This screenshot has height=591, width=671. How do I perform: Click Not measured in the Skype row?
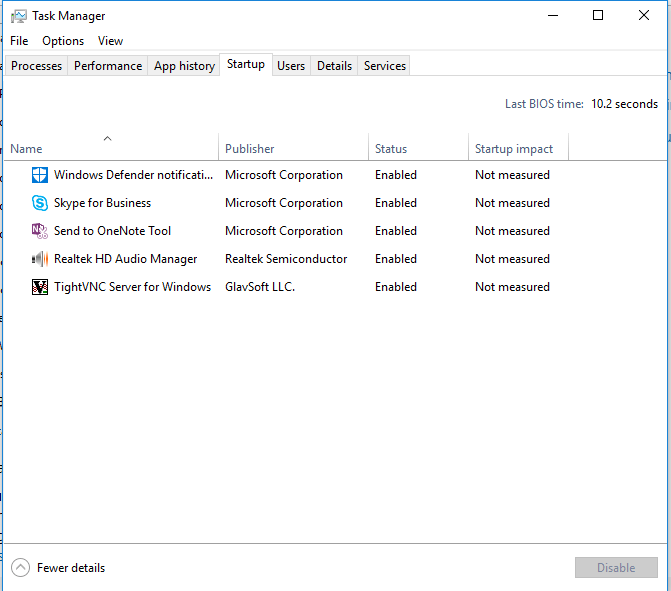click(x=512, y=203)
